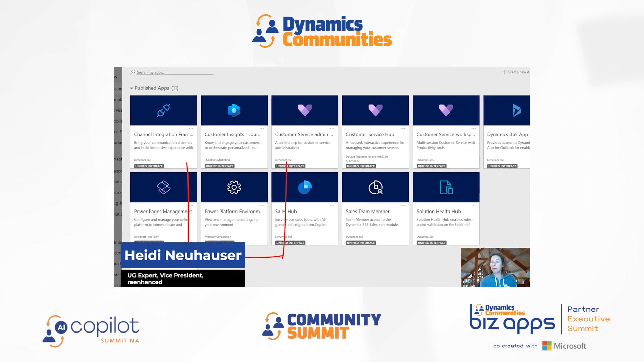
Task: Click the Solution Health Hub title link
Action: [x=438, y=212]
